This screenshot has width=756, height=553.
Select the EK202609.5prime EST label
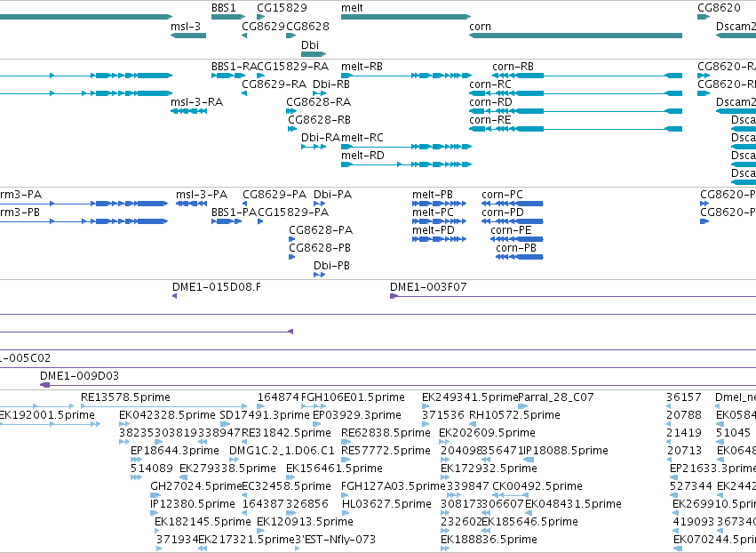pyautogui.click(x=487, y=433)
